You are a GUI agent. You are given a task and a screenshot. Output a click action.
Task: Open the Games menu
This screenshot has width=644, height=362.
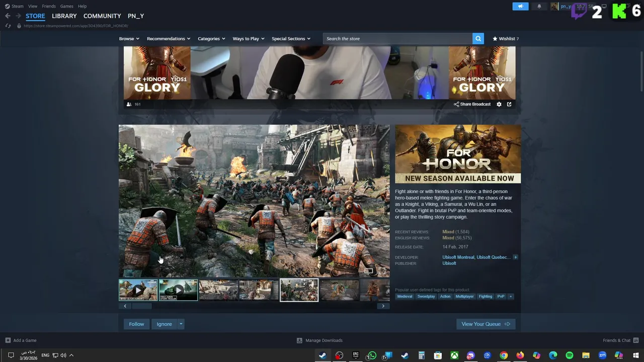point(66,6)
